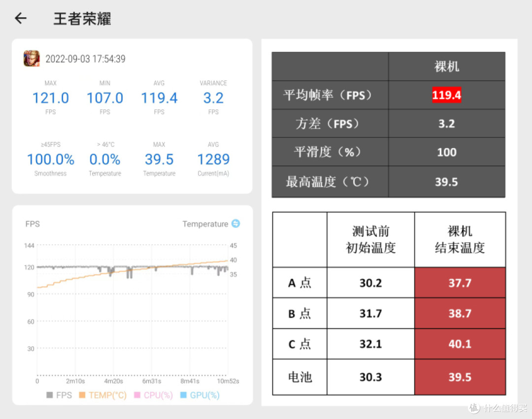Click the red 37.7 end temperature cell

(460, 283)
